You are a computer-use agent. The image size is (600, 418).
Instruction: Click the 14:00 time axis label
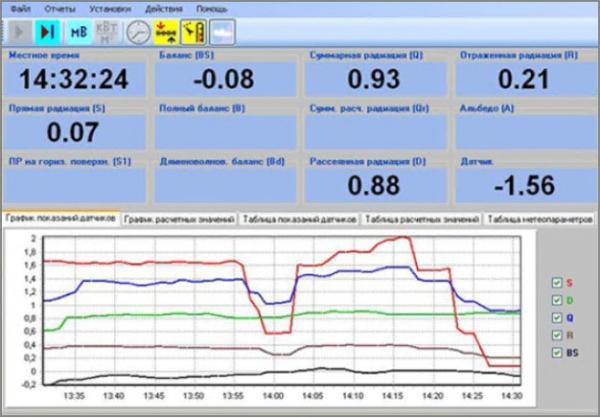(x=273, y=395)
